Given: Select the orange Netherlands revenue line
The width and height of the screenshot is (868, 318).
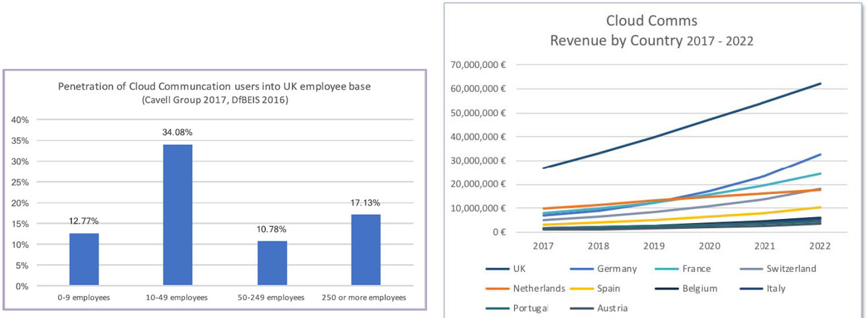Looking at the screenshot, I should (x=680, y=199).
